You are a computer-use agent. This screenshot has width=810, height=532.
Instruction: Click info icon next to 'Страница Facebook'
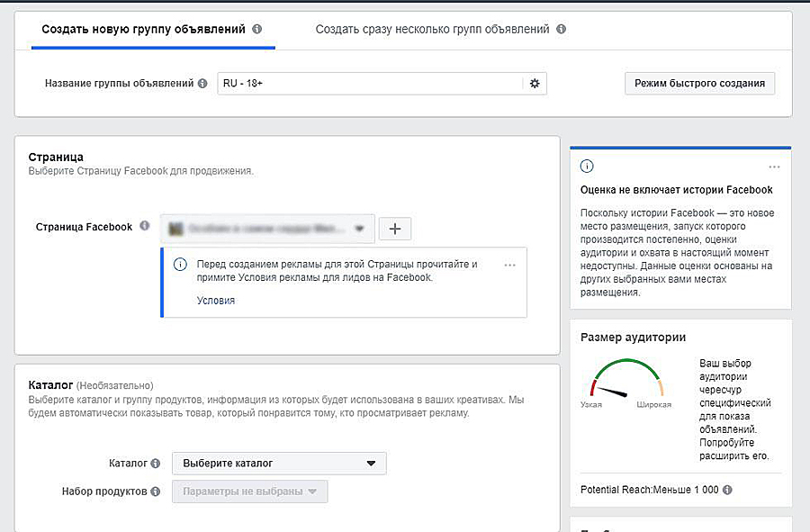[x=144, y=227]
